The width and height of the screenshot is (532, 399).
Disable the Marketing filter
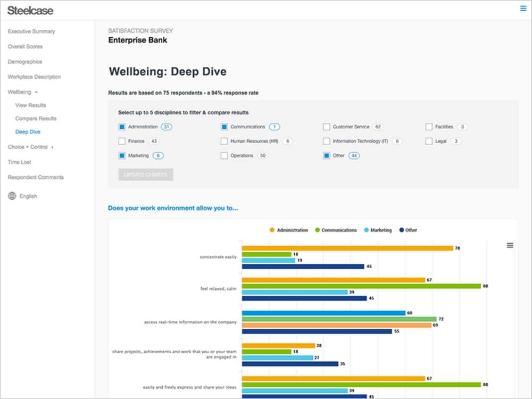click(121, 155)
